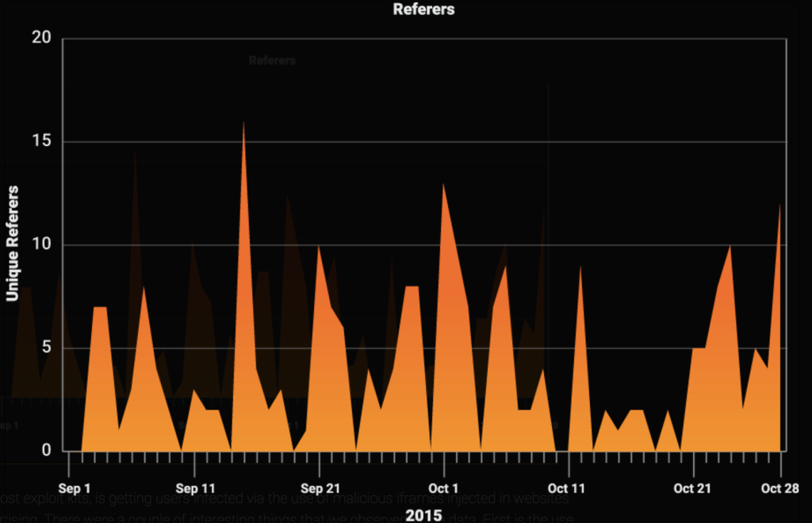Click the chart title "Referers"
The width and height of the screenshot is (812, 523).
[x=423, y=10]
